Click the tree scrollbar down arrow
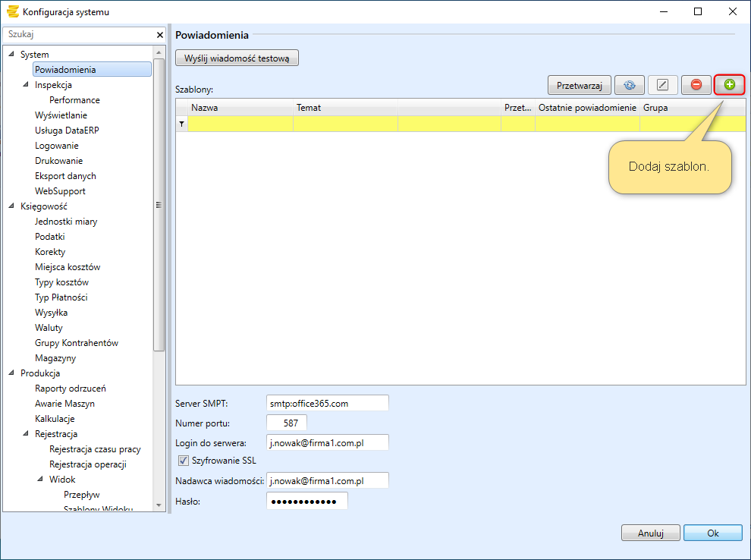This screenshot has height=560, width=751. [x=159, y=505]
